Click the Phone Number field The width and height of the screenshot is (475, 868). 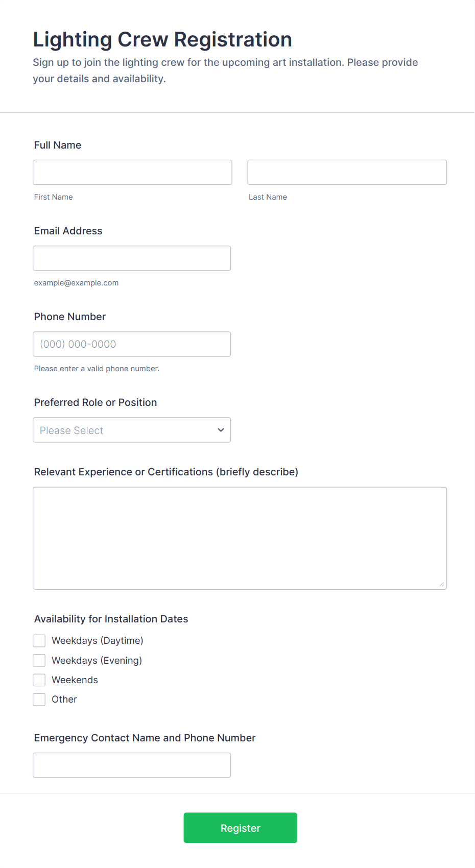coord(132,344)
